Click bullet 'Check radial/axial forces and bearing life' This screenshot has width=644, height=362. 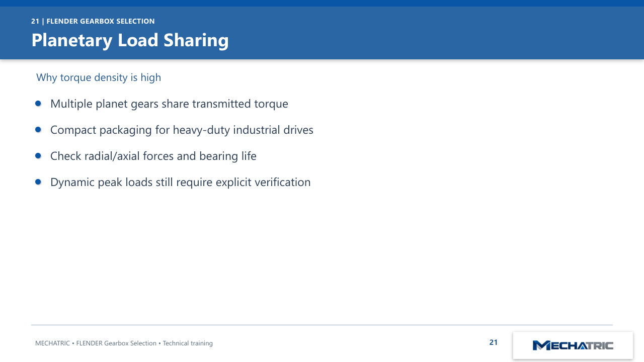153,156
